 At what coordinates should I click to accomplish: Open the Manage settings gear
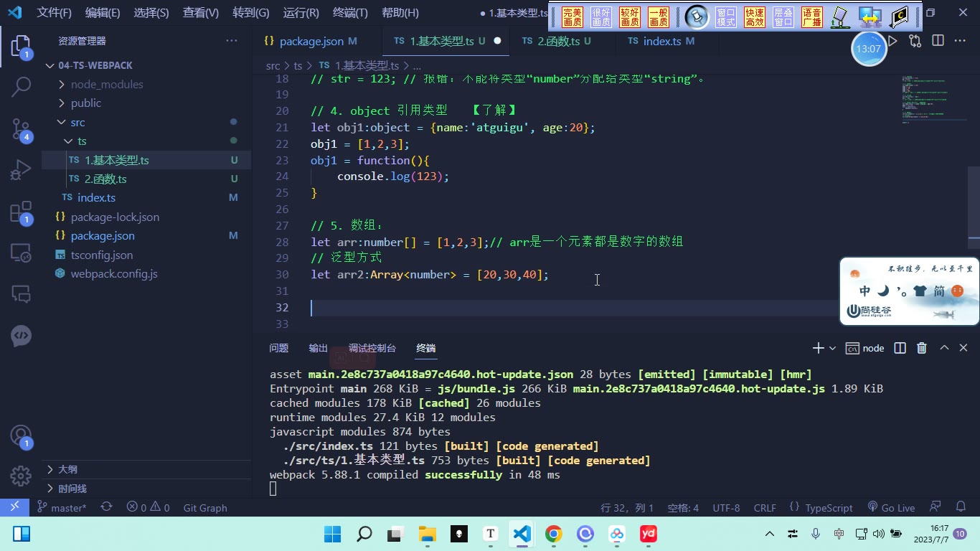[21, 476]
